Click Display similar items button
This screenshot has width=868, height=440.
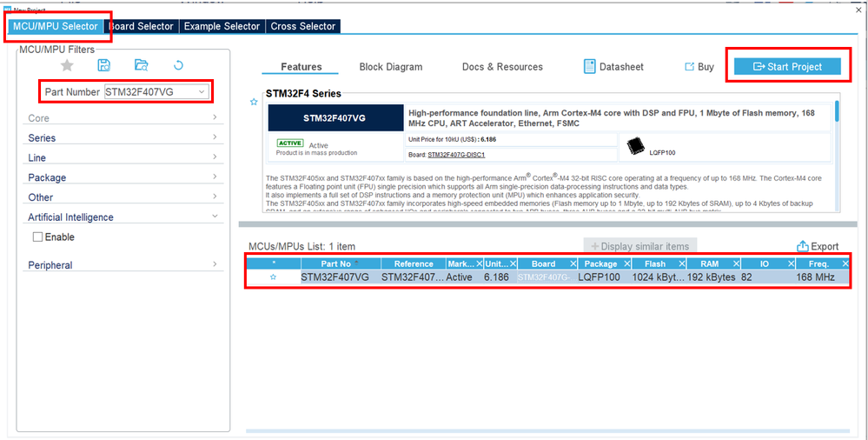640,247
